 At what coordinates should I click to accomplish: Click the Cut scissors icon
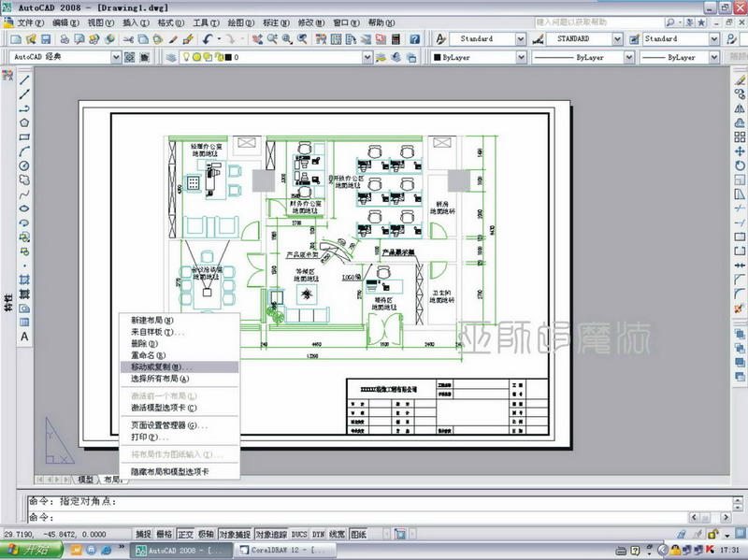click(x=128, y=39)
